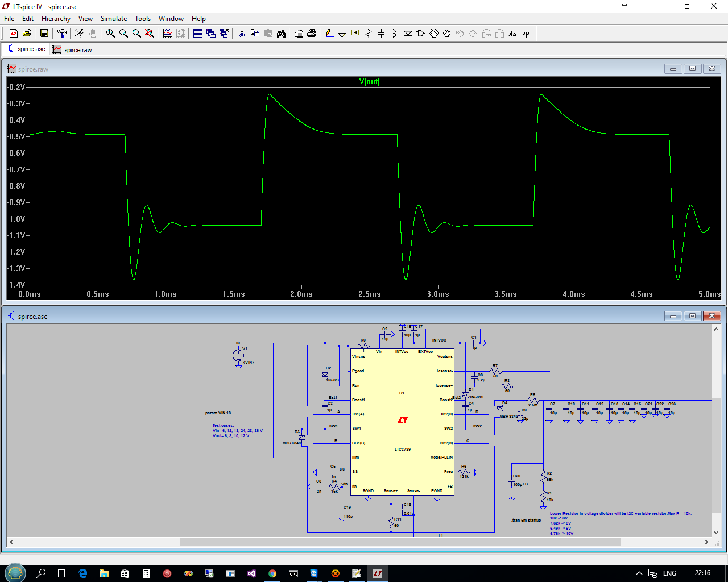Select the Draw Wire pencil tool
Image resolution: width=728 pixels, height=582 pixels.
click(x=329, y=34)
